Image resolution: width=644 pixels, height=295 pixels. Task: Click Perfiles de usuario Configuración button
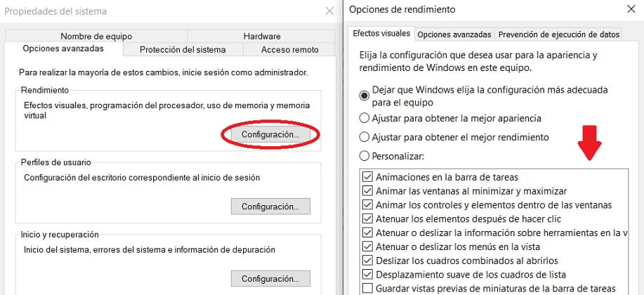point(270,206)
